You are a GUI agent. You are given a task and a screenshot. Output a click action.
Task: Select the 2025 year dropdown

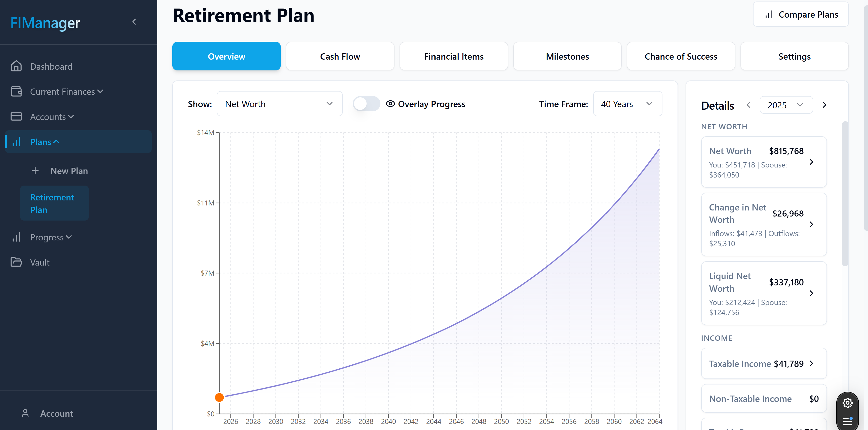coord(786,105)
